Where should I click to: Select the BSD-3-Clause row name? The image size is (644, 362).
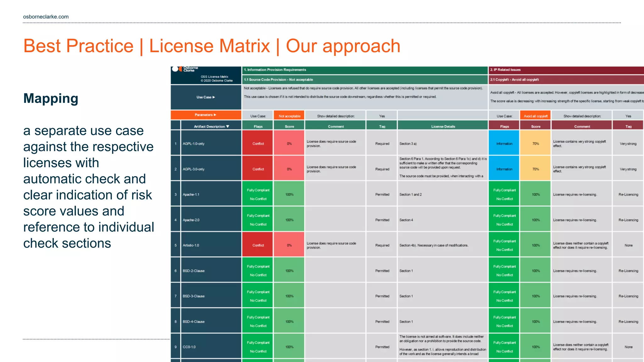193,296
